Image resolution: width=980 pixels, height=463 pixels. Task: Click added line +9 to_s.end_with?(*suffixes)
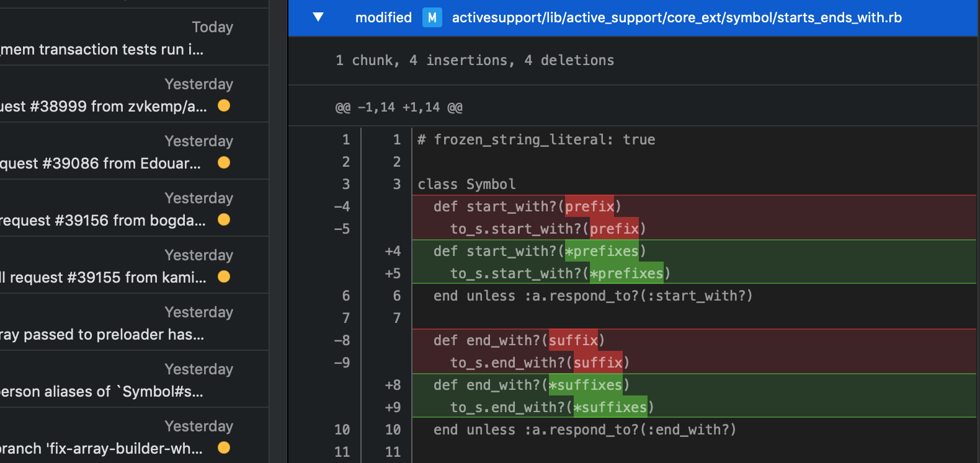552,407
